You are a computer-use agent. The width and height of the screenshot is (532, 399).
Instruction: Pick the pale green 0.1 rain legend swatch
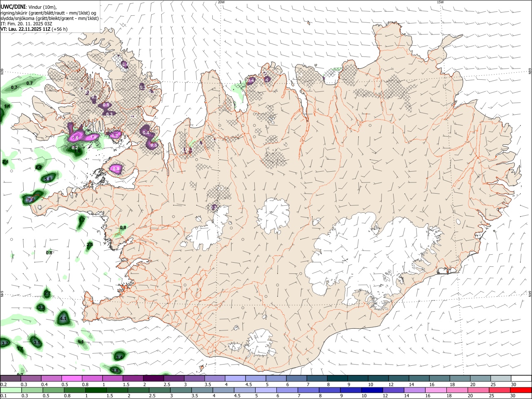click(x=10, y=390)
